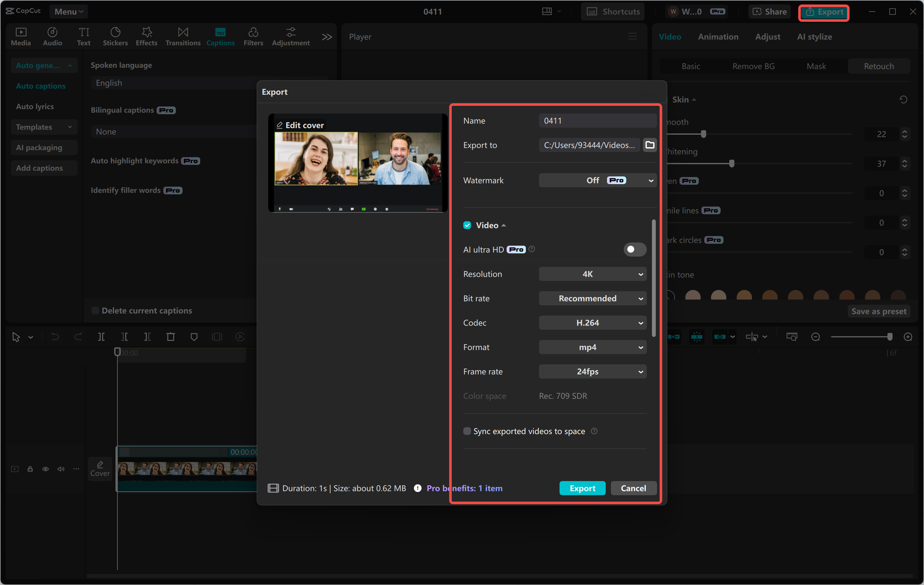Open the Menu in the title bar
The width and height of the screenshot is (924, 585).
[x=68, y=12]
